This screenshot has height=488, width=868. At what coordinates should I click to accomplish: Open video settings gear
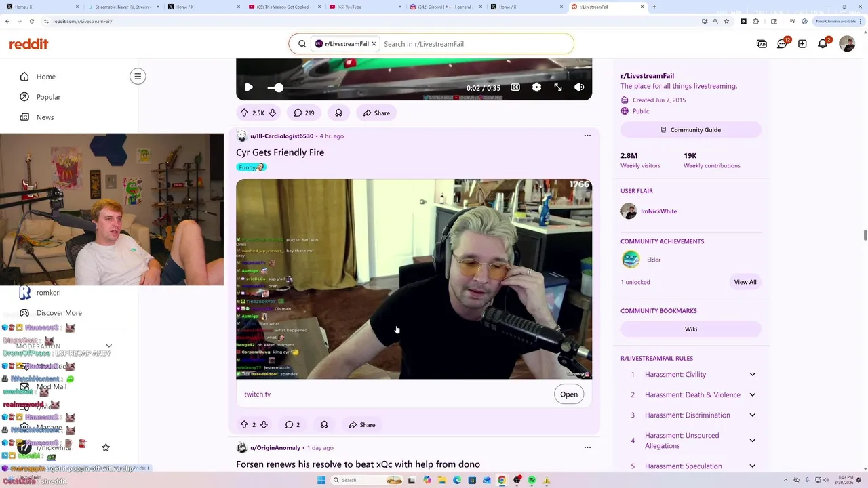click(536, 87)
